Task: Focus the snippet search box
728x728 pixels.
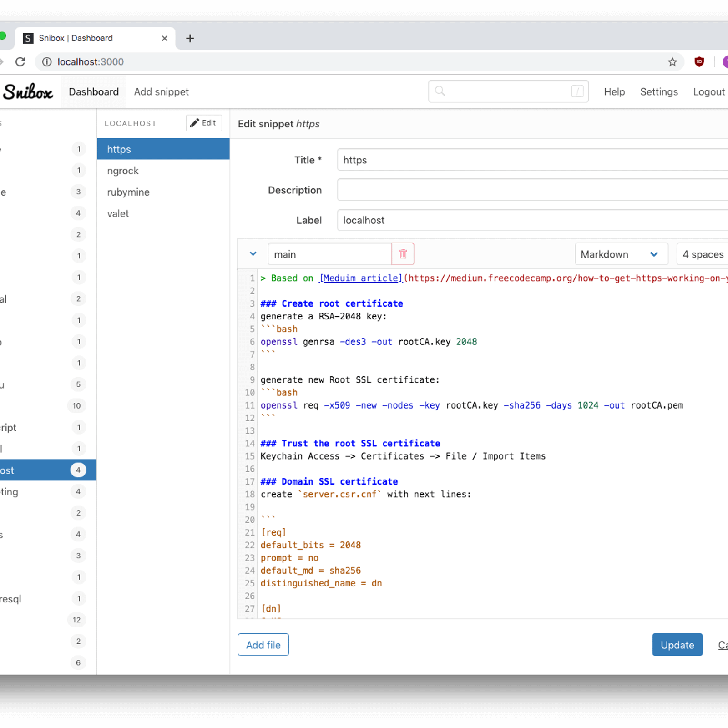Action: click(508, 91)
